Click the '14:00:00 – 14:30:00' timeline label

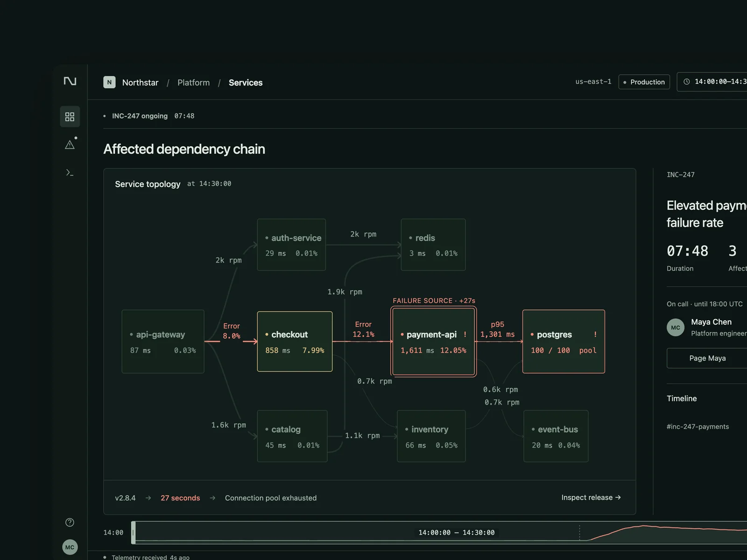coord(456,532)
